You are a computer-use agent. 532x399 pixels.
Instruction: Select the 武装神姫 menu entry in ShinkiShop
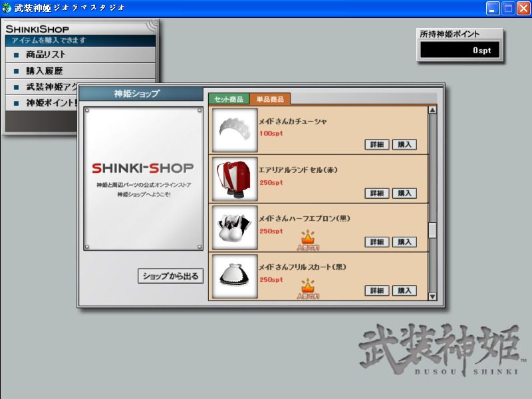pos(43,87)
